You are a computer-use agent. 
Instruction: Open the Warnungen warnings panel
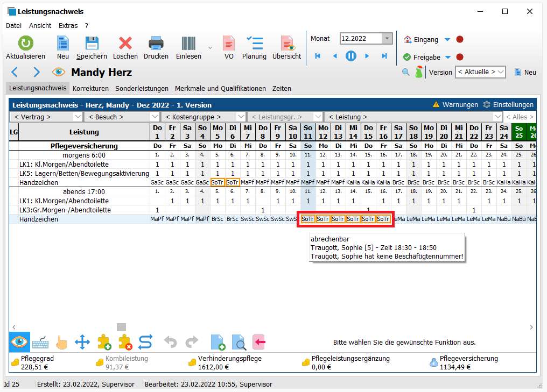(455, 104)
